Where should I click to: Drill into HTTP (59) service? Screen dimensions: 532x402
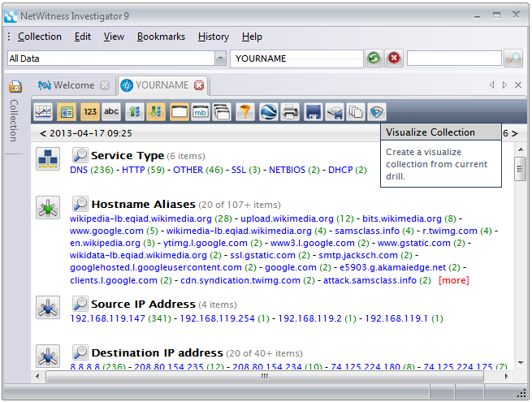click(143, 170)
